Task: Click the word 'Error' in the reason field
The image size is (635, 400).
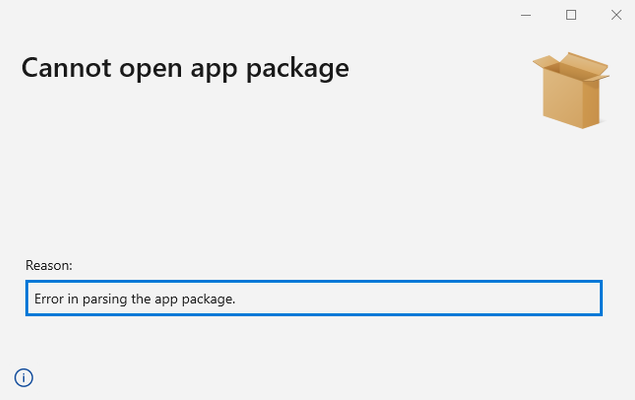Action: point(49,299)
